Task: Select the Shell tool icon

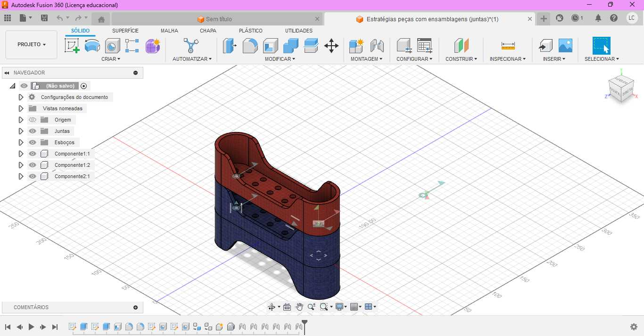Action: point(270,46)
